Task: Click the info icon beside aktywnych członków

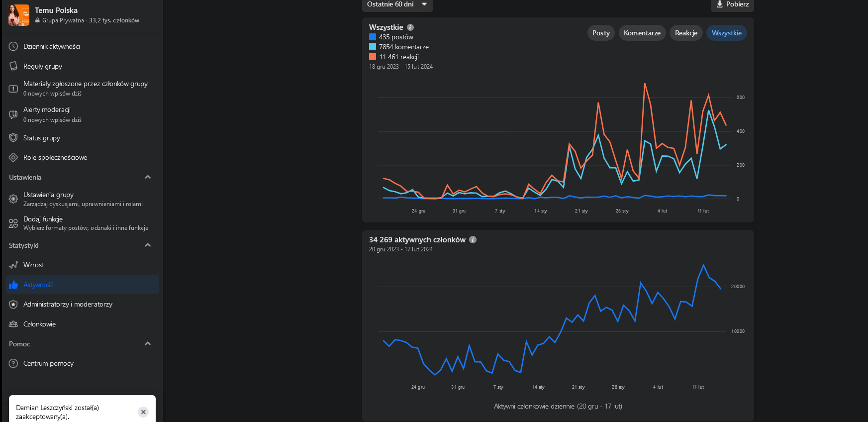Action: (x=473, y=239)
